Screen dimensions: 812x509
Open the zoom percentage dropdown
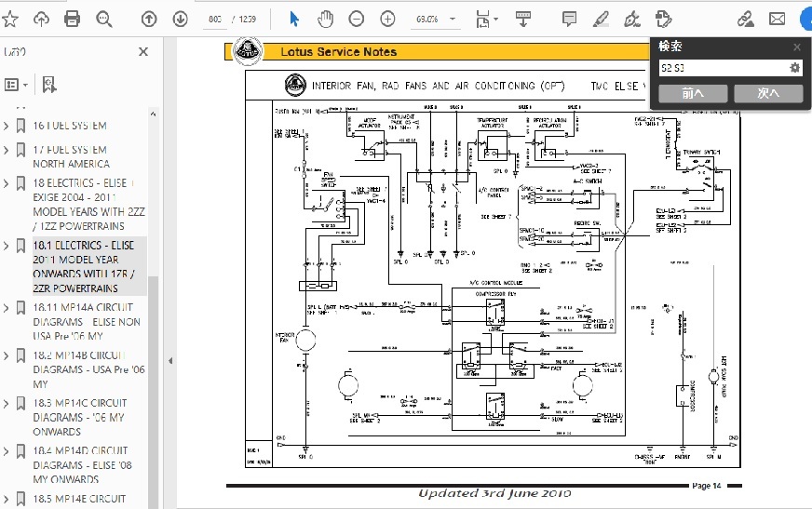[x=453, y=20]
